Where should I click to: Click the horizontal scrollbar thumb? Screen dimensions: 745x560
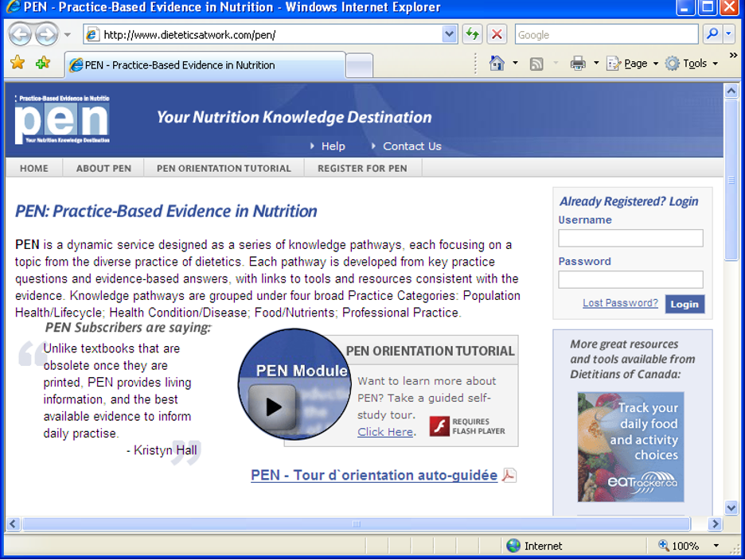point(356,524)
